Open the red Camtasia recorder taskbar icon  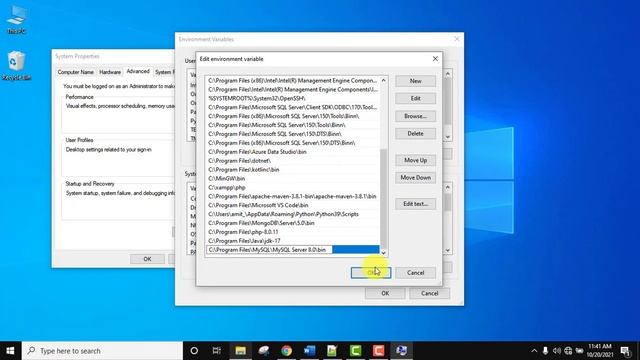tap(378, 351)
